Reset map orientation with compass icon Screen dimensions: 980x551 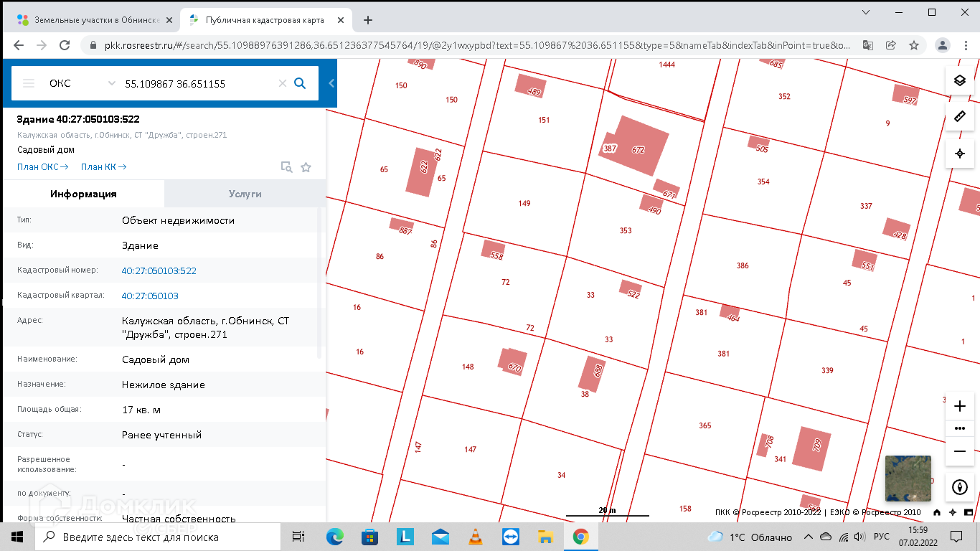coord(960,487)
